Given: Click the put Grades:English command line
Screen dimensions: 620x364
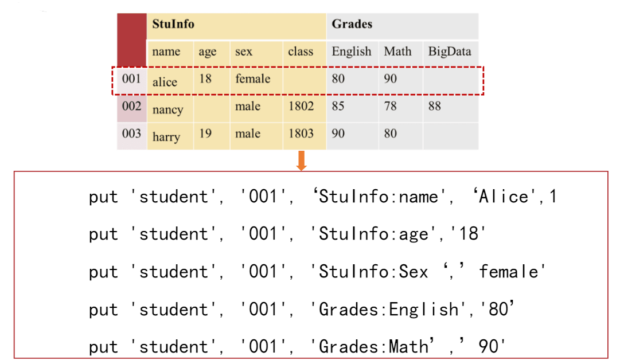Looking at the screenshot, I should tap(302, 308).
